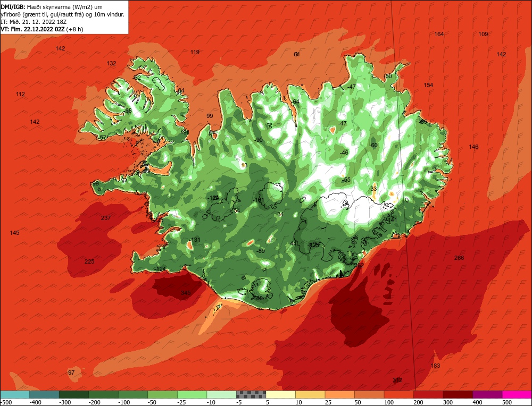Viewport: 532px width, 406px height.
Task: Click the '164' value in the northeast sea
Action: click(439, 34)
